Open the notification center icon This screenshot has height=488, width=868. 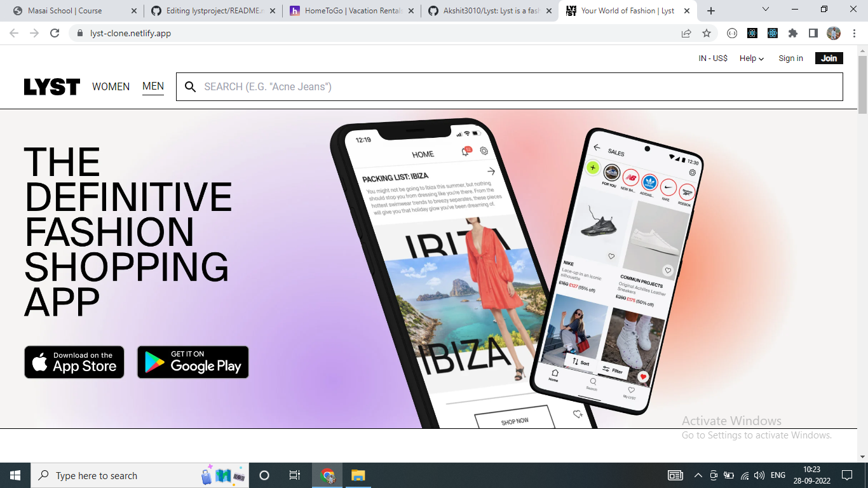[846, 475]
